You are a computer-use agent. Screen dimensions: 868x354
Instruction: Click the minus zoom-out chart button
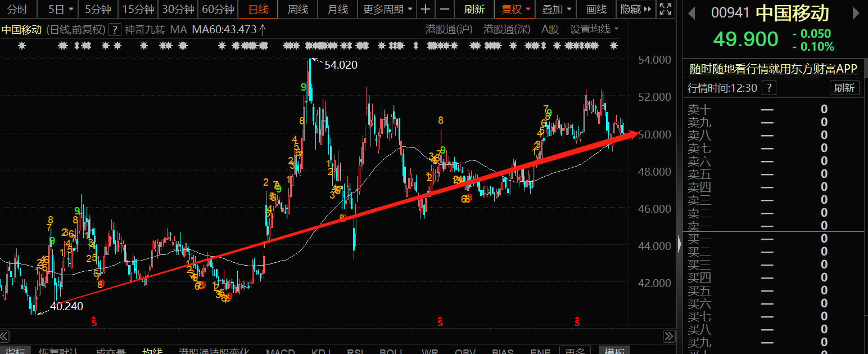click(x=444, y=10)
